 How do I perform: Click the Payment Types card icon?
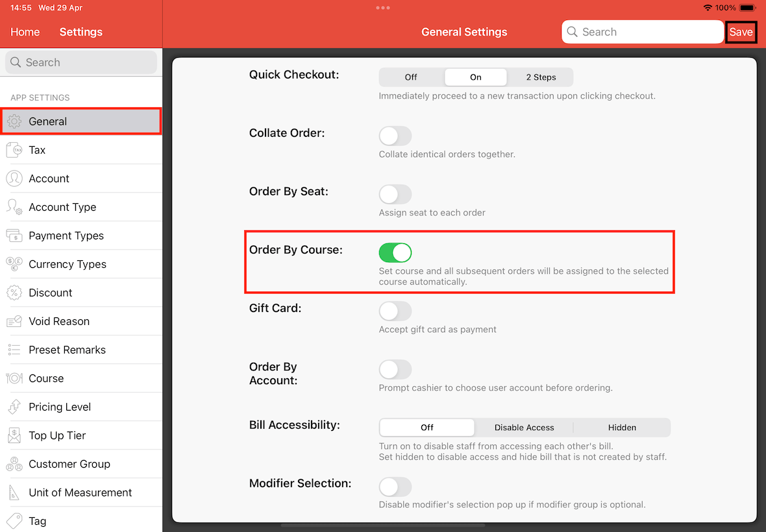tap(14, 236)
